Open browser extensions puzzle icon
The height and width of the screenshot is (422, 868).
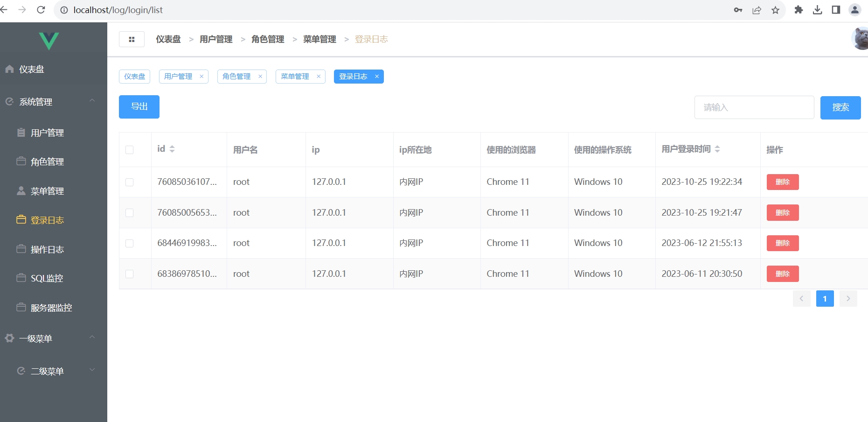[x=799, y=10]
